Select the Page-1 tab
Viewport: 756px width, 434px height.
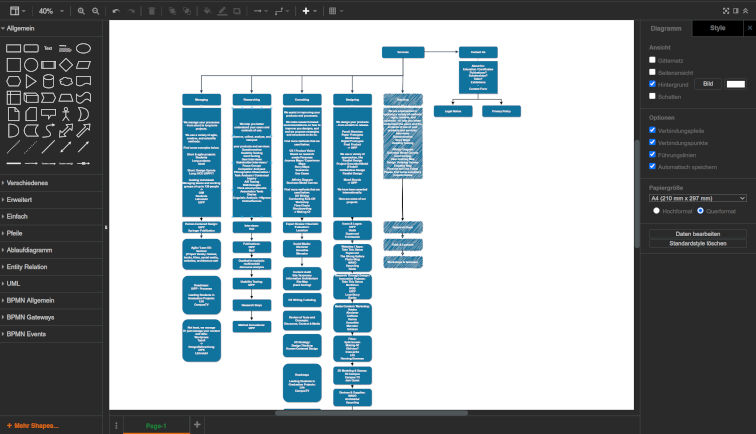click(156, 425)
